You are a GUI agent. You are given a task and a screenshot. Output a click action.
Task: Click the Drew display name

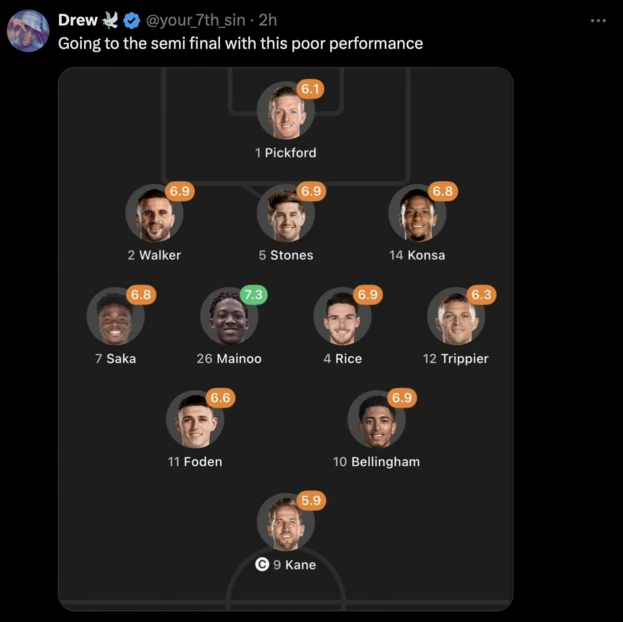[x=77, y=20]
